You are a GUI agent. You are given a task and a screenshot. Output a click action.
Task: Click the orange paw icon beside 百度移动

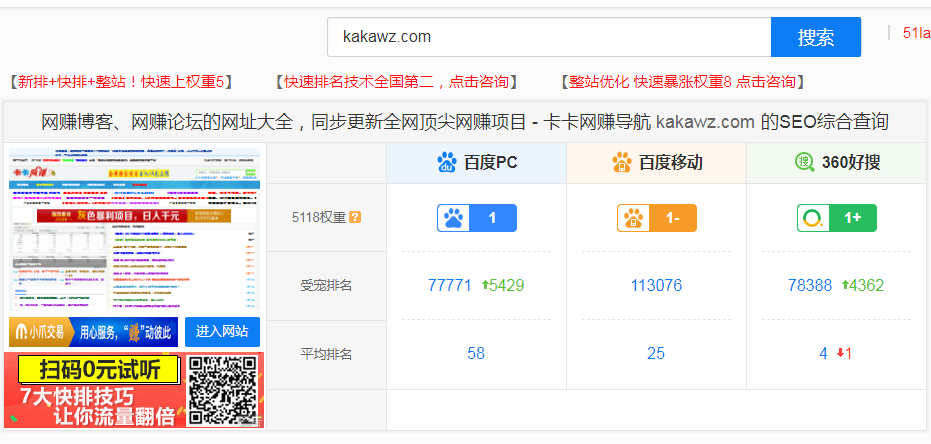[622, 162]
